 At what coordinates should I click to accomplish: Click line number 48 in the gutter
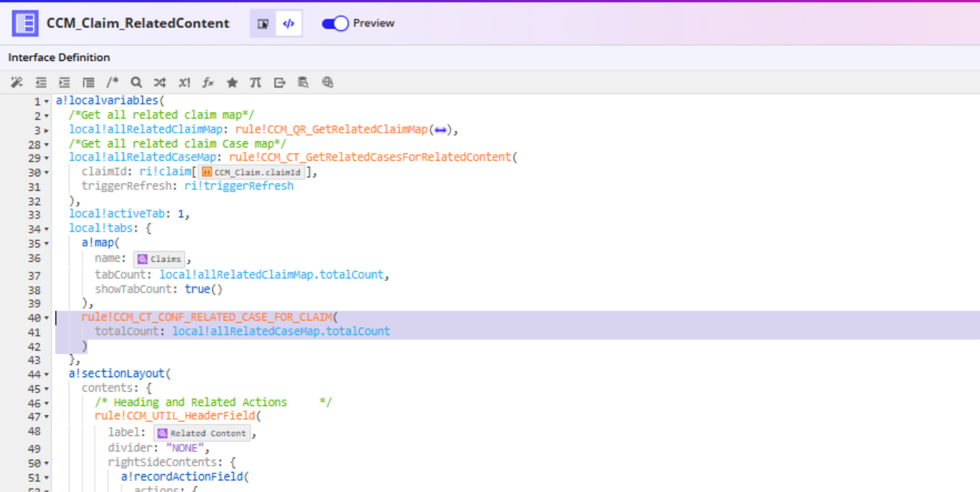[x=34, y=431]
